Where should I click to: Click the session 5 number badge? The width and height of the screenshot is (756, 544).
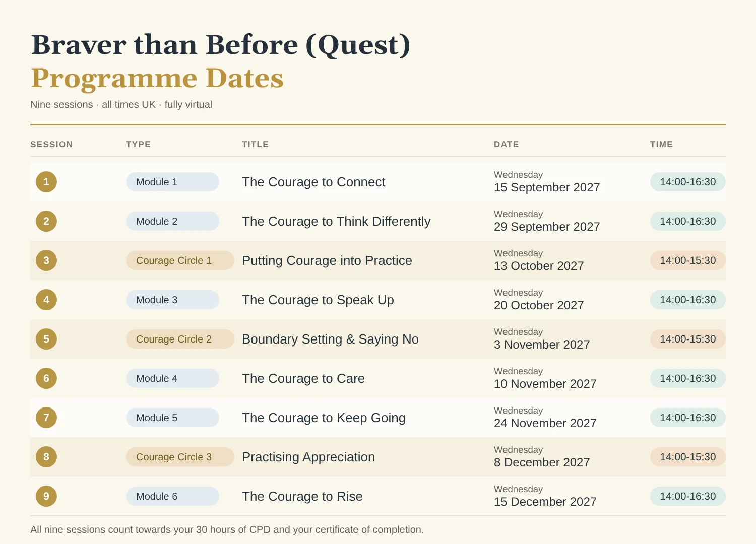tap(46, 339)
